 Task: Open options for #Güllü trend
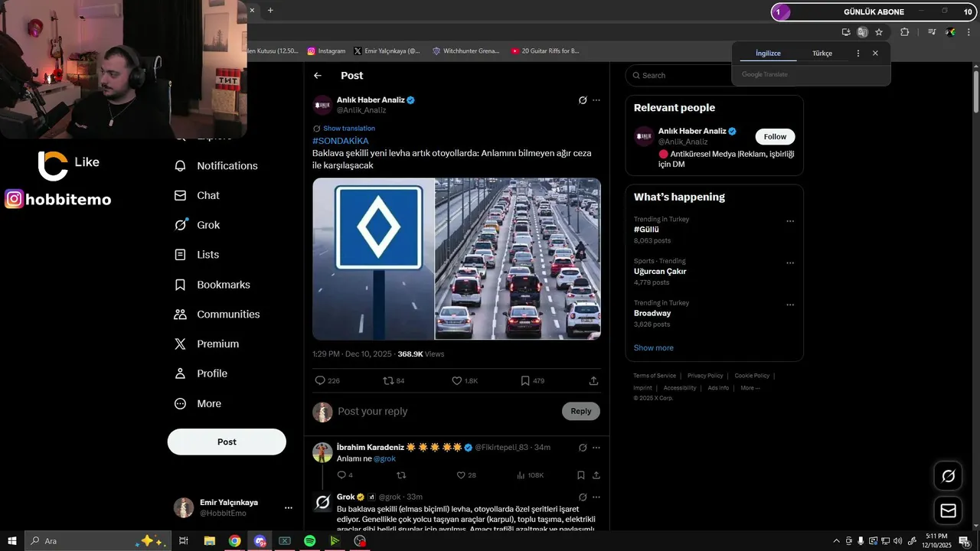[790, 222]
